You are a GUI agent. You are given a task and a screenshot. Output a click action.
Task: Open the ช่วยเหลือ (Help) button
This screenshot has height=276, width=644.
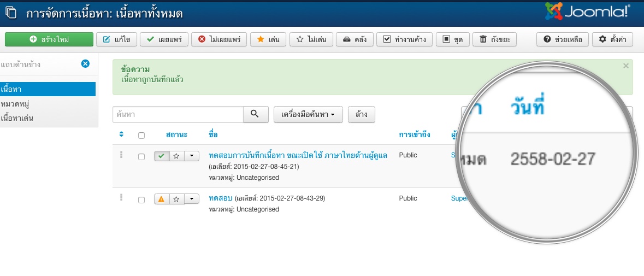(x=562, y=39)
